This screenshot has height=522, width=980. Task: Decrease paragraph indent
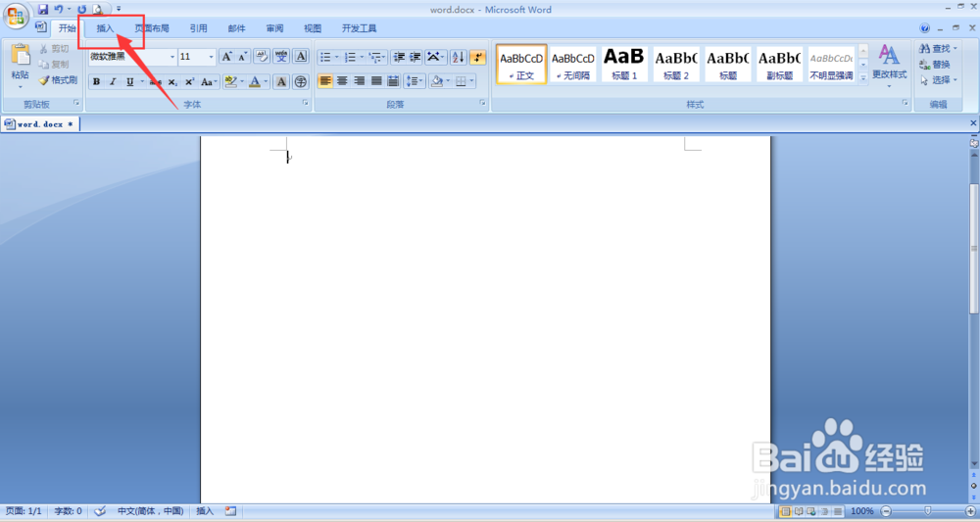pos(399,57)
